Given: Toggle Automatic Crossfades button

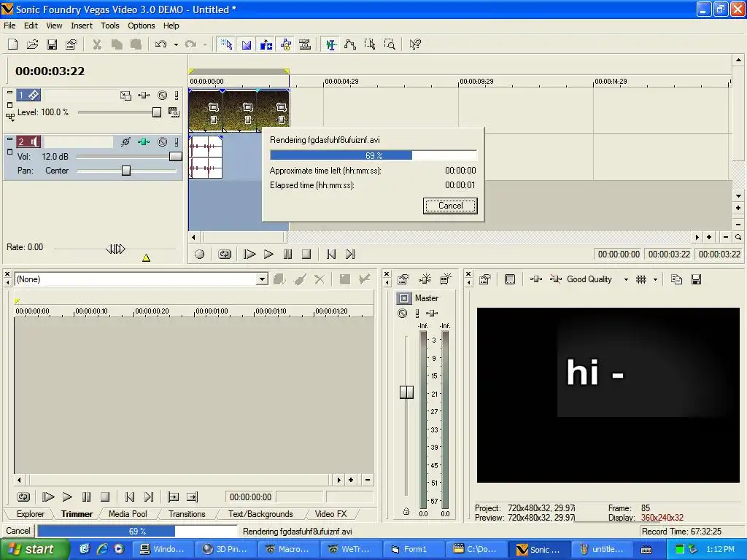Looking at the screenshot, I should [x=247, y=44].
